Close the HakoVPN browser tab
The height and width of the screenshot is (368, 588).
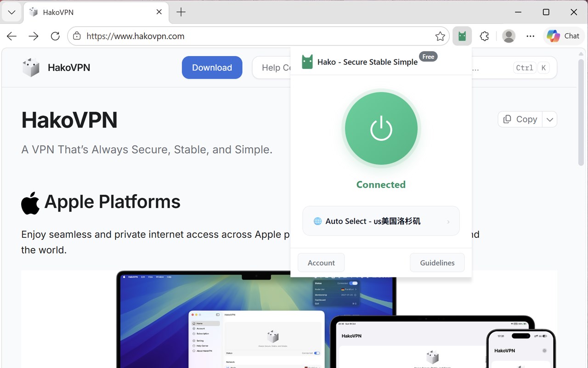click(159, 12)
